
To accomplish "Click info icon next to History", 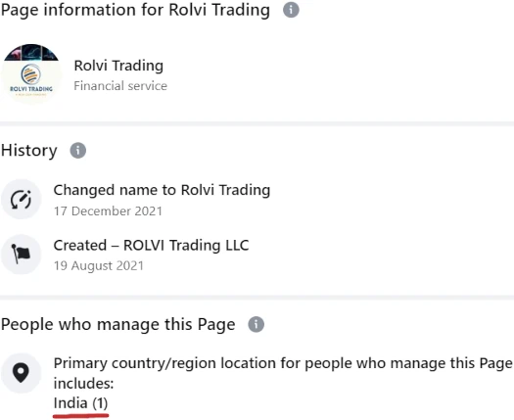I will pos(78,151).
